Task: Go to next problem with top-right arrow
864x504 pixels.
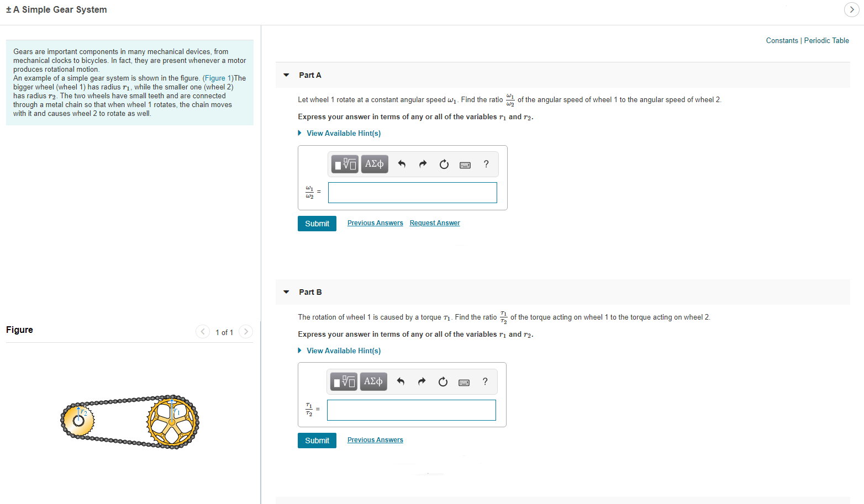Action: coord(851,9)
